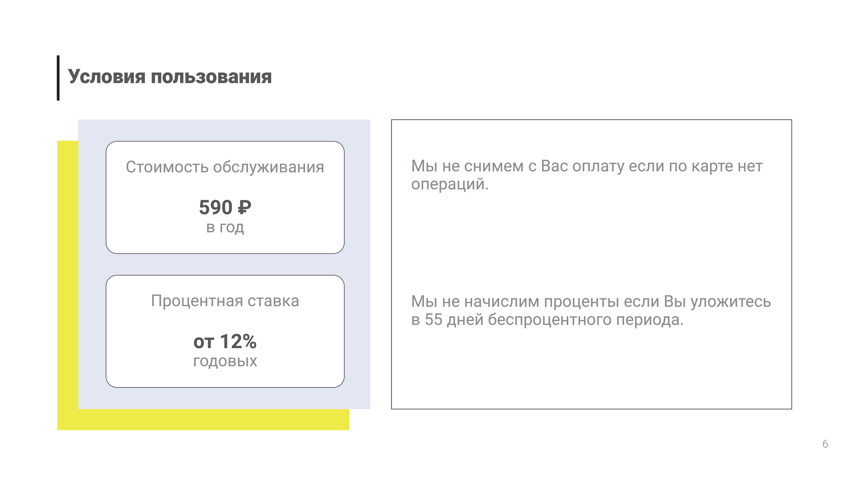
Task: Click the "Условия пользования" slide title
Action: pos(170,77)
